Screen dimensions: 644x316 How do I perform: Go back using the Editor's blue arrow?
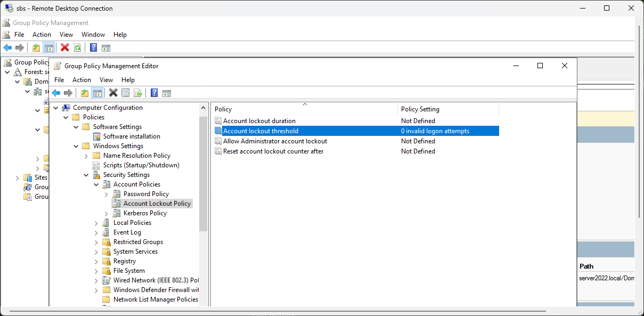point(56,93)
